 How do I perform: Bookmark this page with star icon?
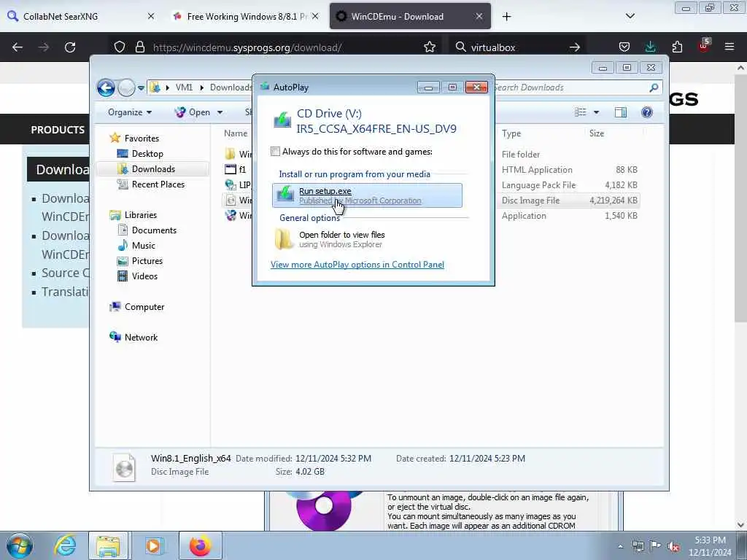point(429,47)
